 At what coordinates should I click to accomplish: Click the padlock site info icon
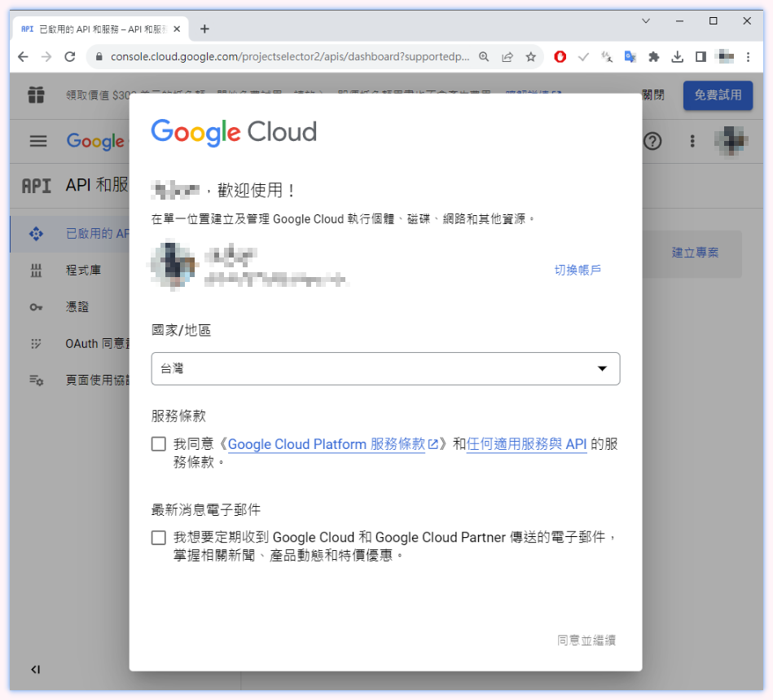99,57
